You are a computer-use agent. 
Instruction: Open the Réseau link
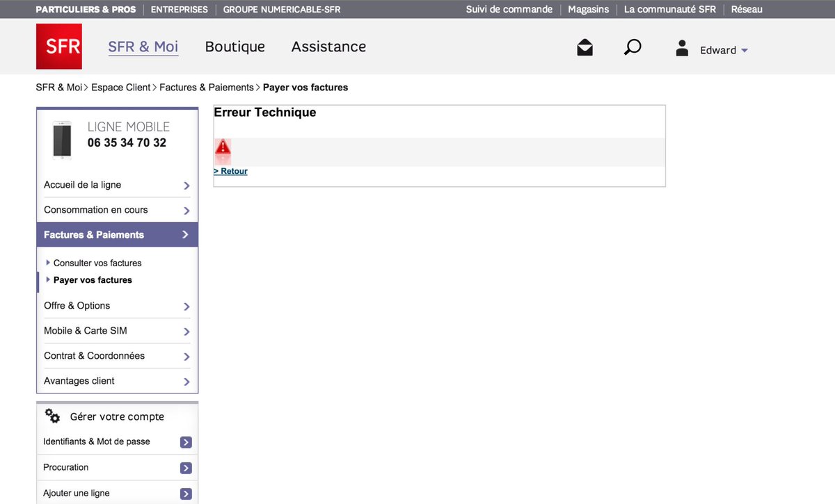[747, 9]
